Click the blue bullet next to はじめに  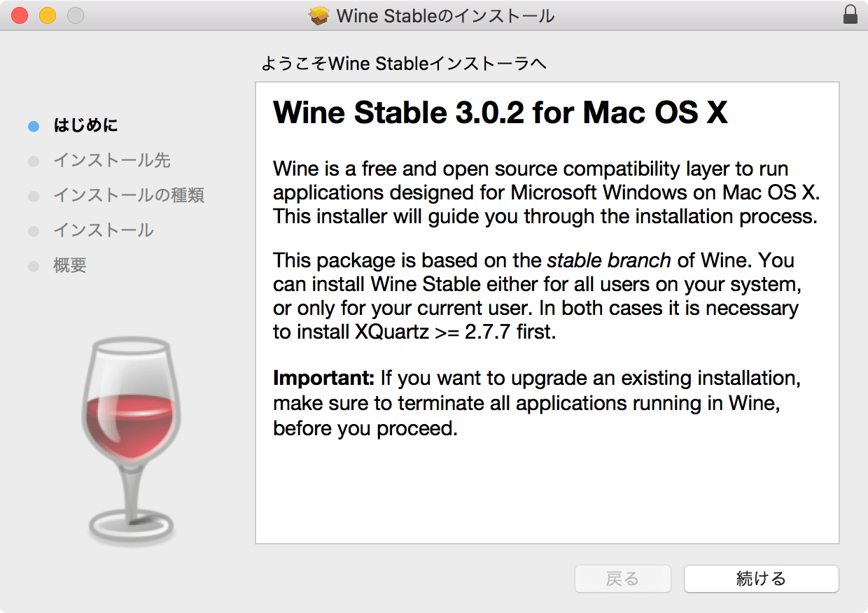[x=34, y=127]
